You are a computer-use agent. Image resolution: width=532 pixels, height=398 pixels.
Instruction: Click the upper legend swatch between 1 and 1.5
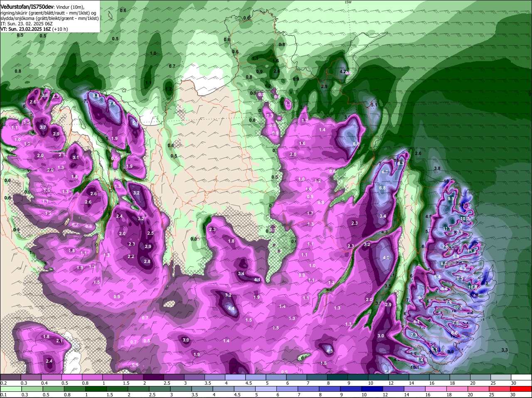coord(113,377)
